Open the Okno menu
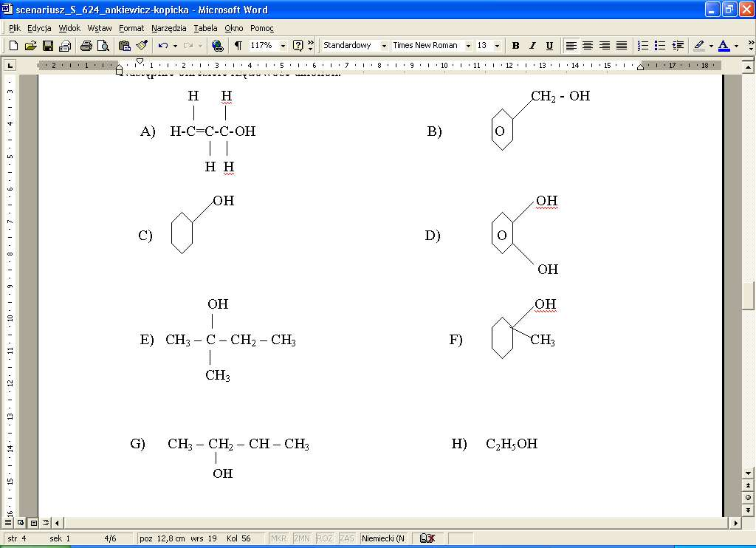Viewport: 756px width, 548px height. coord(234,28)
